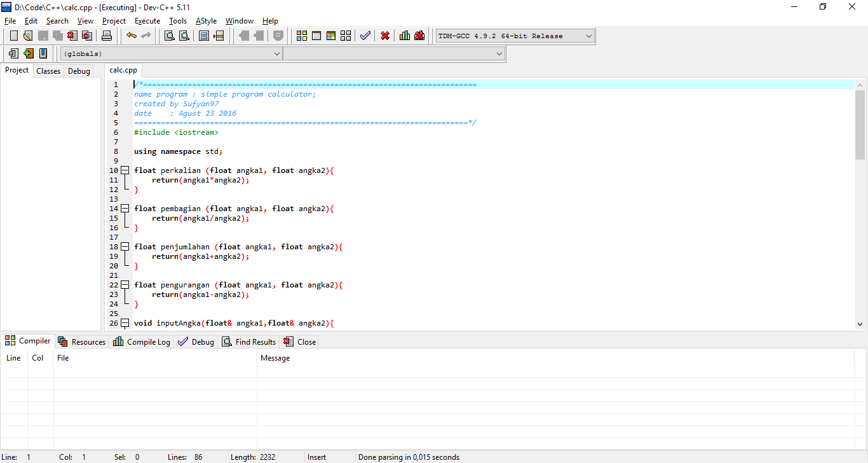The width and height of the screenshot is (868, 463).
Task: Click the Line column header in compiler list
Action: click(x=15, y=358)
